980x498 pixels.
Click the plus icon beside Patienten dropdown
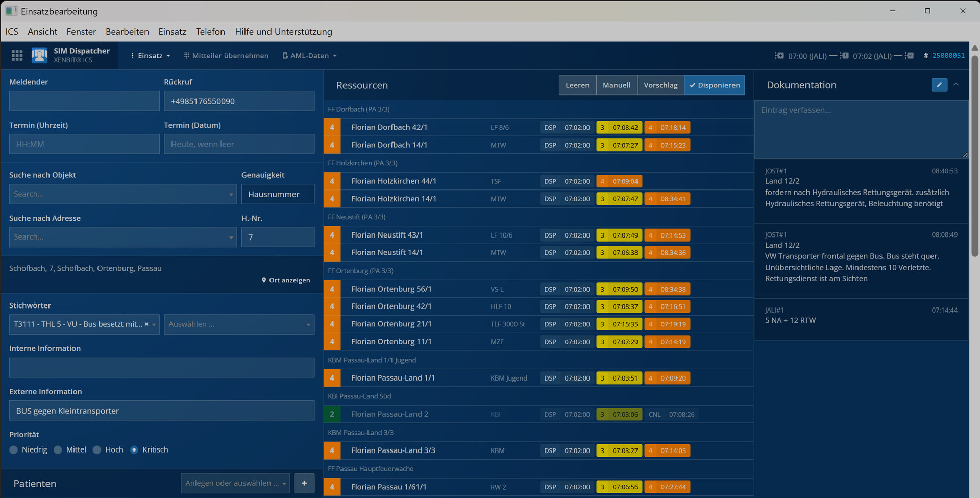tap(304, 483)
